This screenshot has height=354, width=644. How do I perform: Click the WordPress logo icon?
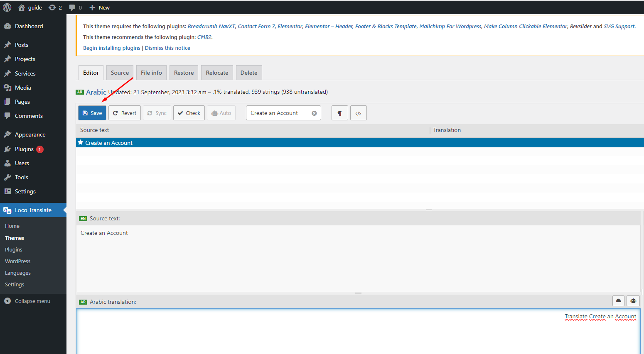[x=7, y=7]
